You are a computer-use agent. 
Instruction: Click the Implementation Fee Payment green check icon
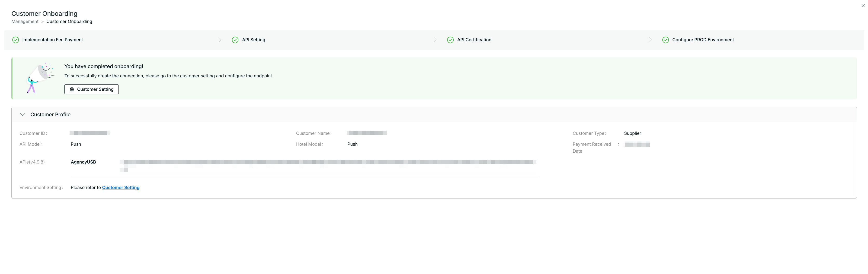coord(16,40)
